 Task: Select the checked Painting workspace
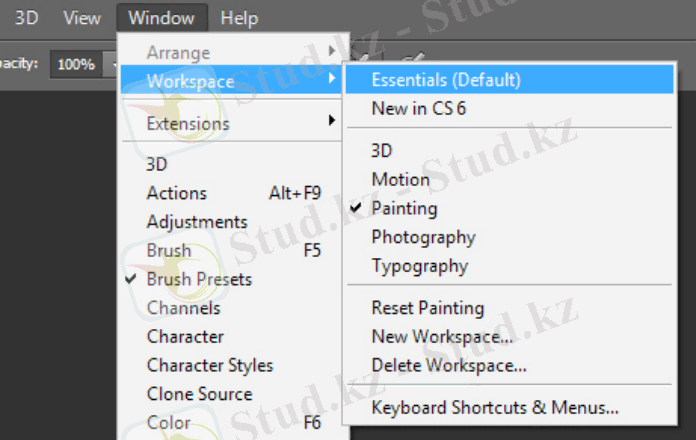pyautogui.click(x=404, y=209)
